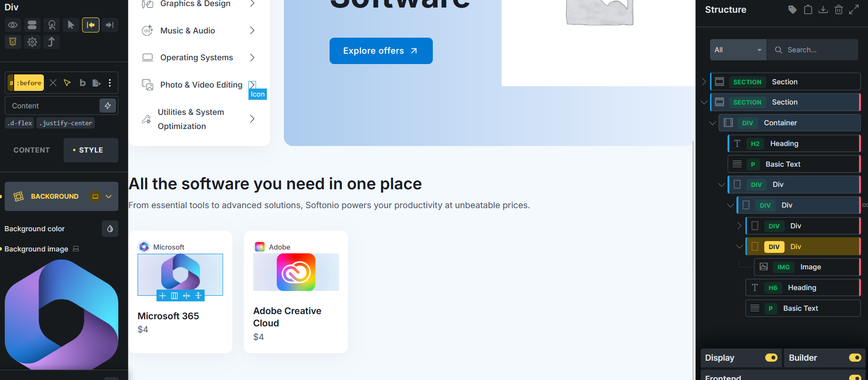The image size is (868, 380).
Task: Click the upward bent arrow icon
Action: point(51,42)
